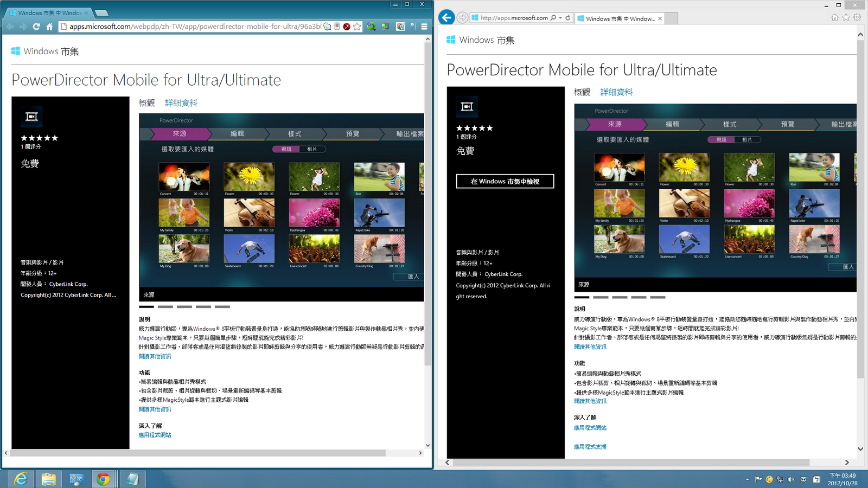The height and width of the screenshot is (488, 868).
Task: Refresh the page in Internet Explorer
Action: 568,18
